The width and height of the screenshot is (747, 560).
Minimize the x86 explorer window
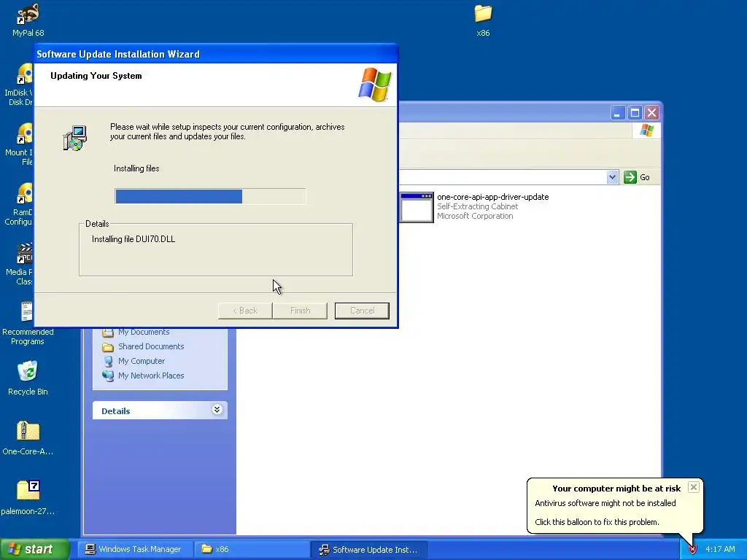click(x=618, y=113)
